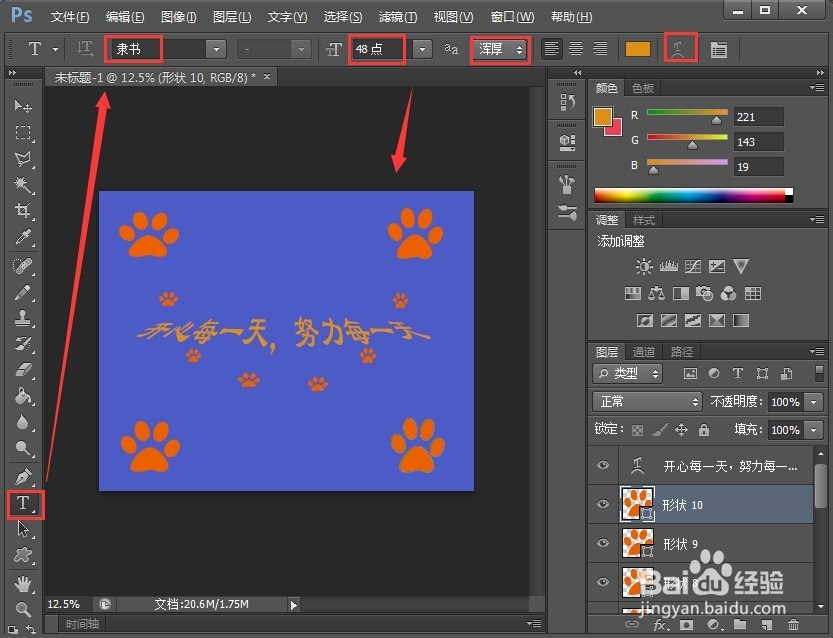The height and width of the screenshot is (638, 833).
Task: Open the blending mode dropdown showing 正常
Action: pyautogui.click(x=646, y=401)
